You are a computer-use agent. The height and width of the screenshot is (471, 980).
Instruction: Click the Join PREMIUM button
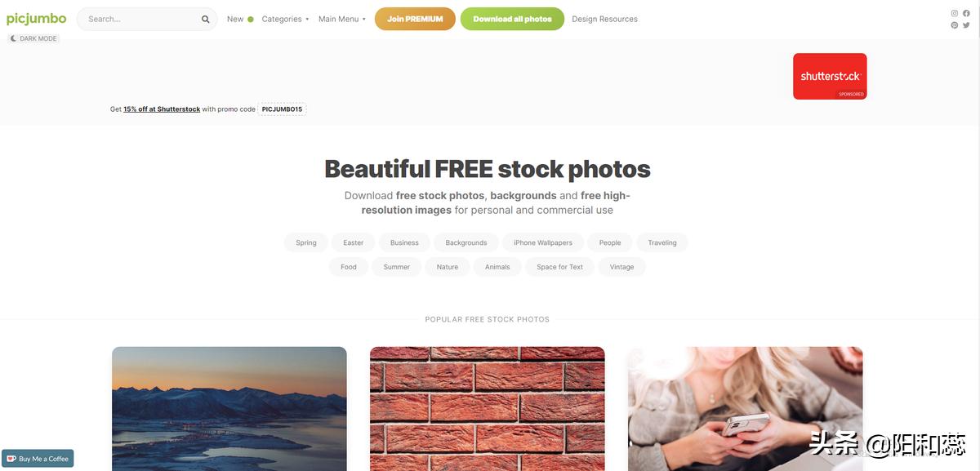415,19
